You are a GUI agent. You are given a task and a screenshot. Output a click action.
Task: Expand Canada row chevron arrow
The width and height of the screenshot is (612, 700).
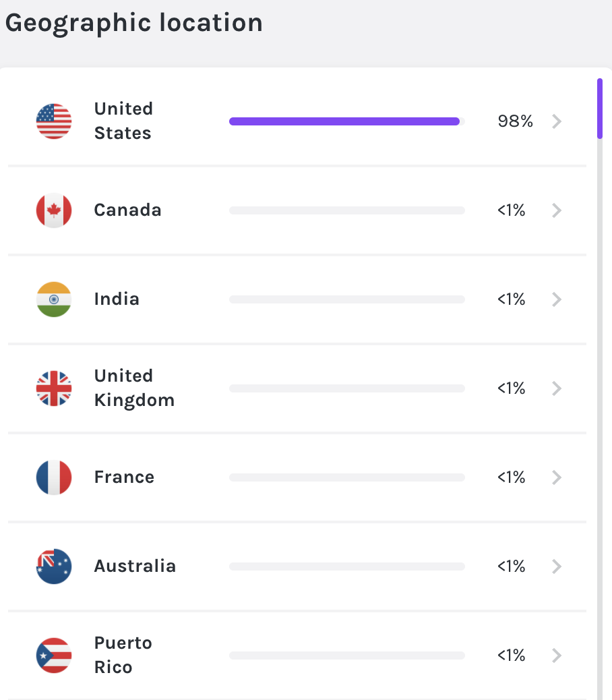pyautogui.click(x=557, y=210)
